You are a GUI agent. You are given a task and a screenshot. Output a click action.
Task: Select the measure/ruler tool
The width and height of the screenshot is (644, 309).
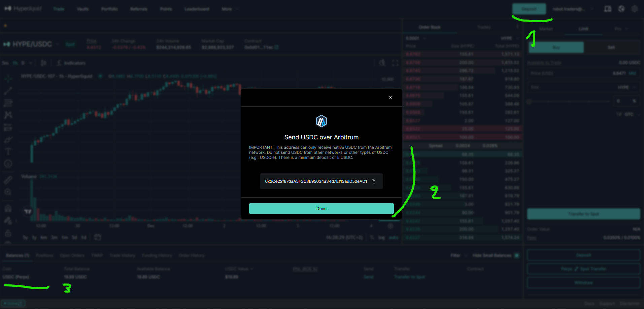pos(8,179)
